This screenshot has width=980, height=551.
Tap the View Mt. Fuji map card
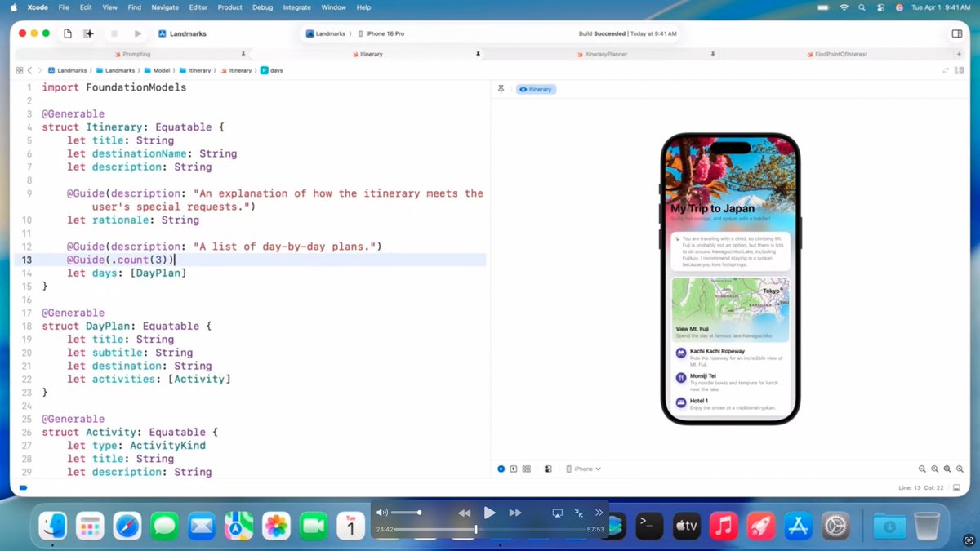(730, 309)
